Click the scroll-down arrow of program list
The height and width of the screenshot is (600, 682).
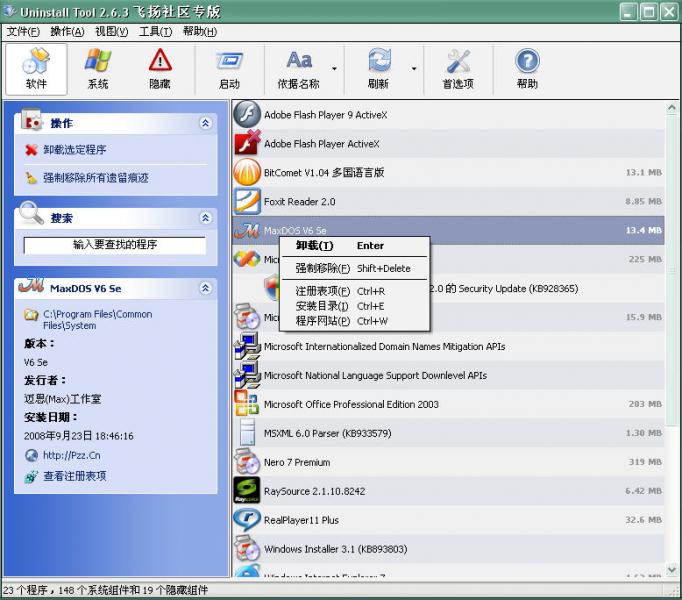pyautogui.click(x=672, y=569)
